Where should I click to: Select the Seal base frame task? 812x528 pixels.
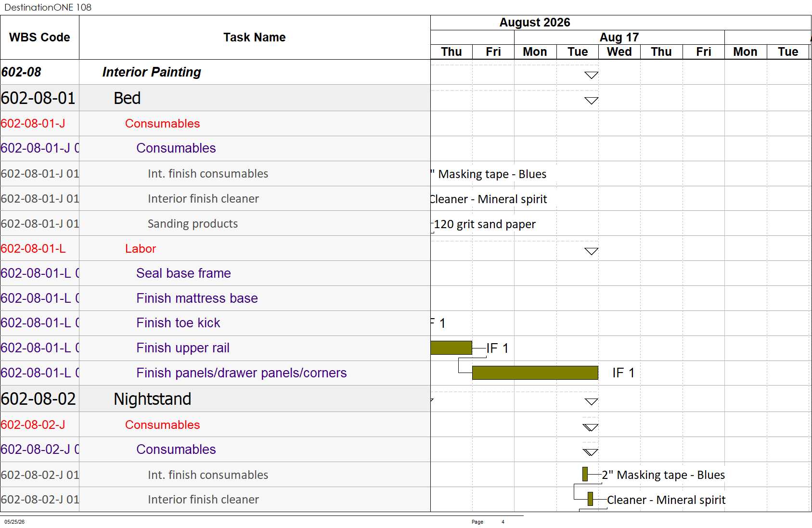[183, 273]
